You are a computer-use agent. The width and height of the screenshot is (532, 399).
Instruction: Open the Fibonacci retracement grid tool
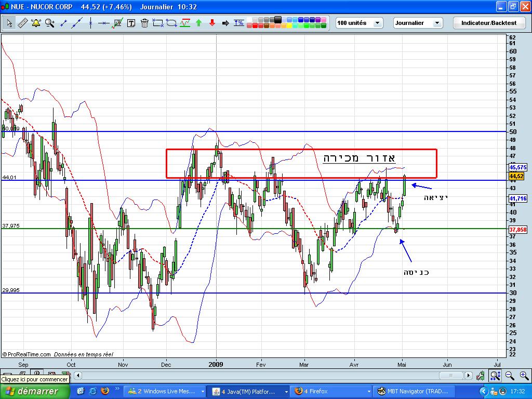[117, 23]
